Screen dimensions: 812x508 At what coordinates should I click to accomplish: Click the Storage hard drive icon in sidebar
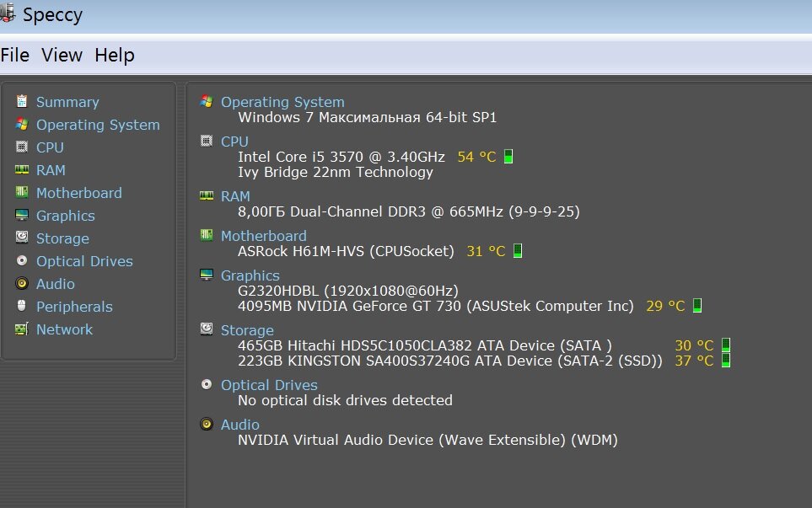22,237
